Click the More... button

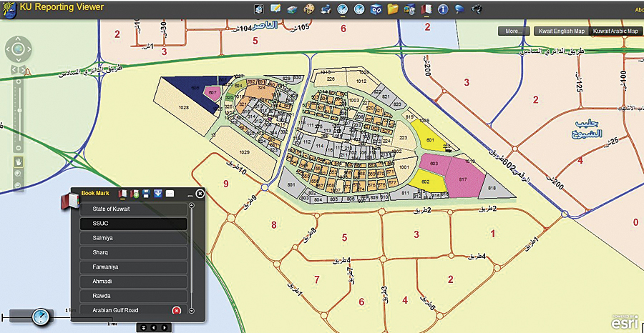[514, 31]
